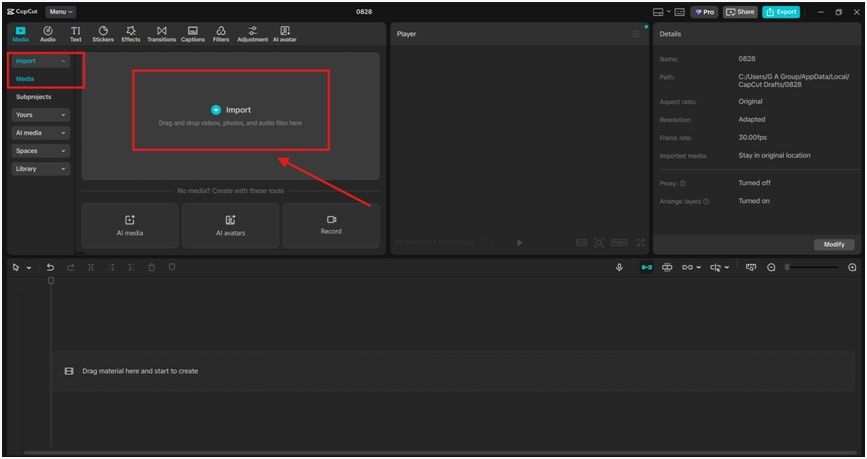
Task: Click the timeline playhead marker
Action: pyautogui.click(x=51, y=281)
